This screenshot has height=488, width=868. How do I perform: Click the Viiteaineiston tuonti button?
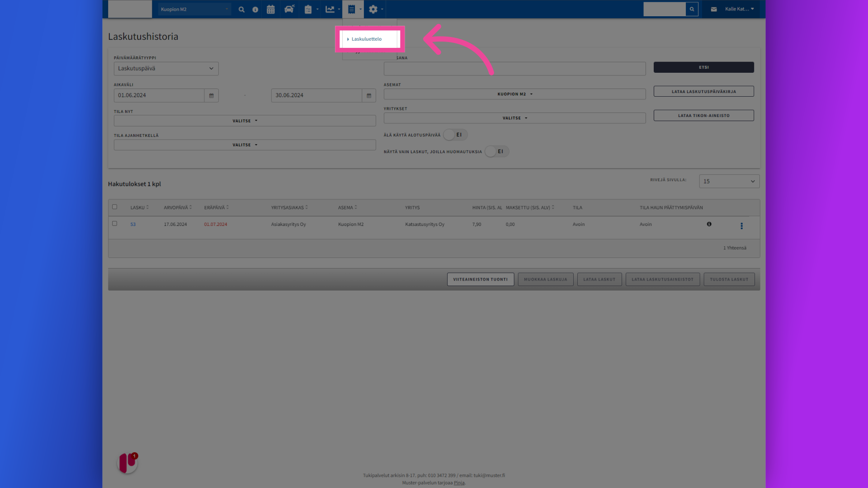click(x=481, y=280)
